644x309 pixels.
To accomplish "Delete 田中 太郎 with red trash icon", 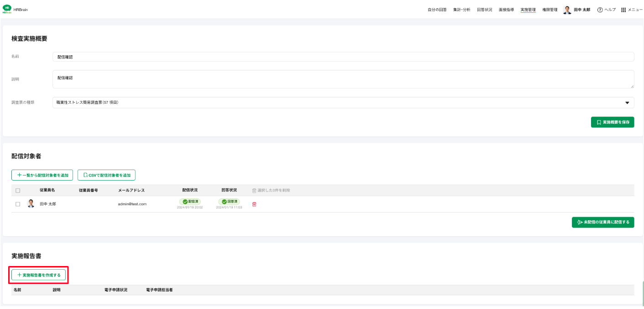I will tap(254, 204).
